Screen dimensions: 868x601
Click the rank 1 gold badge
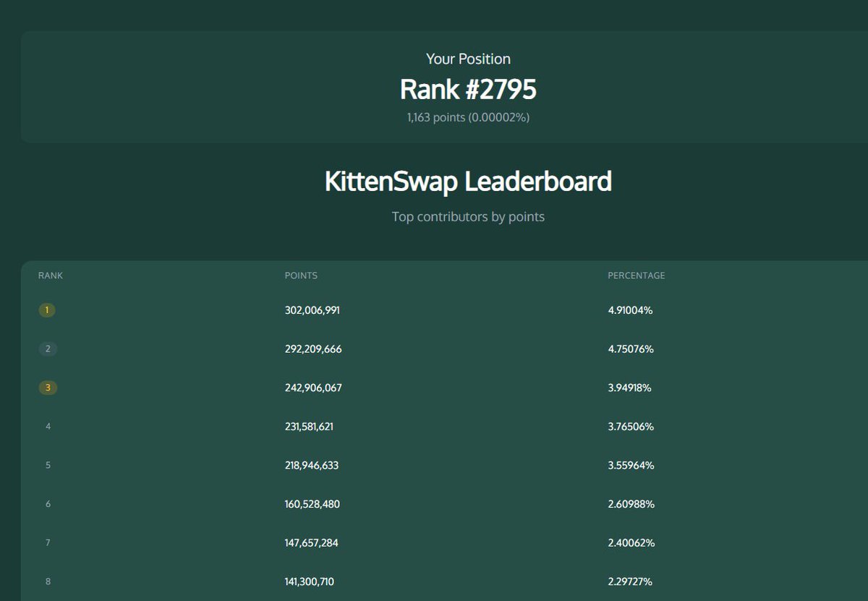tap(47, 310)
